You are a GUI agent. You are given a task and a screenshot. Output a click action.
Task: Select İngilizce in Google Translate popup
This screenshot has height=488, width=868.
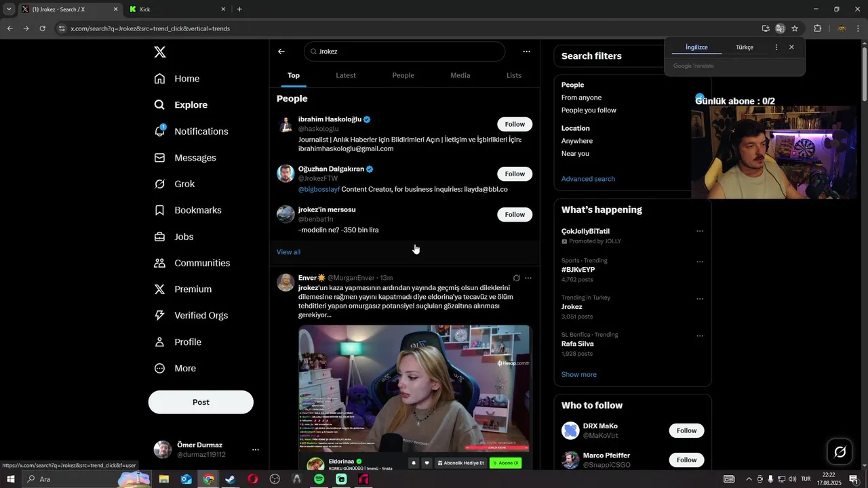coord(696,47)
